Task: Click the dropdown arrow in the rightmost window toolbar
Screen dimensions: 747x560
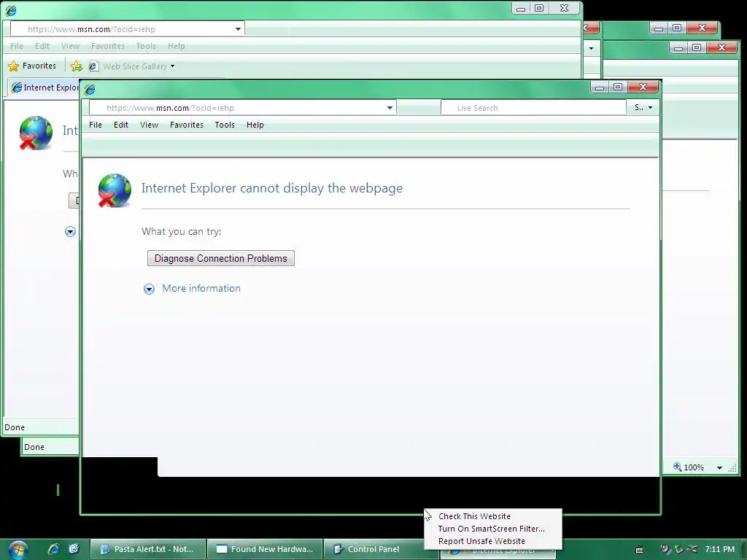Action: coord(591,48)
